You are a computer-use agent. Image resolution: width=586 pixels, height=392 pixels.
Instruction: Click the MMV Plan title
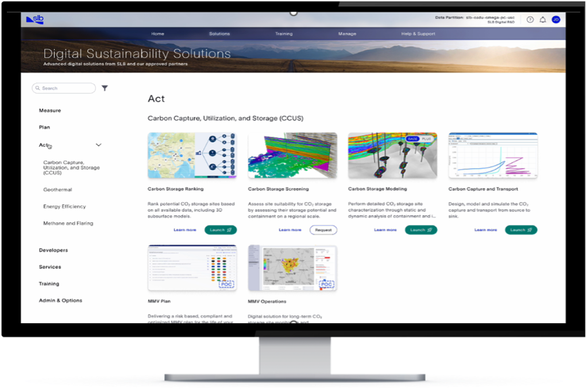(159, 301)
